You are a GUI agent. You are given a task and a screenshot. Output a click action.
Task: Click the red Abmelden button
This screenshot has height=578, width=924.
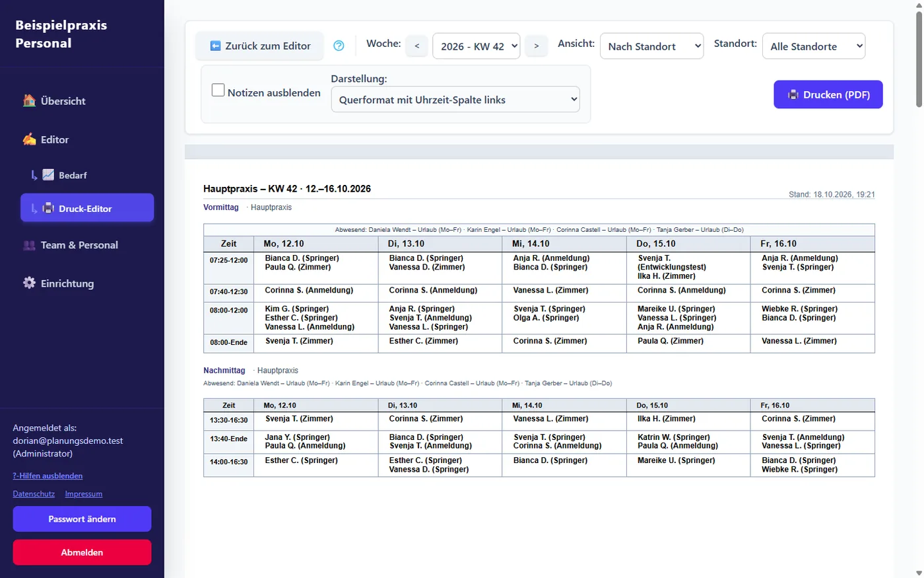tap(82, 552)
